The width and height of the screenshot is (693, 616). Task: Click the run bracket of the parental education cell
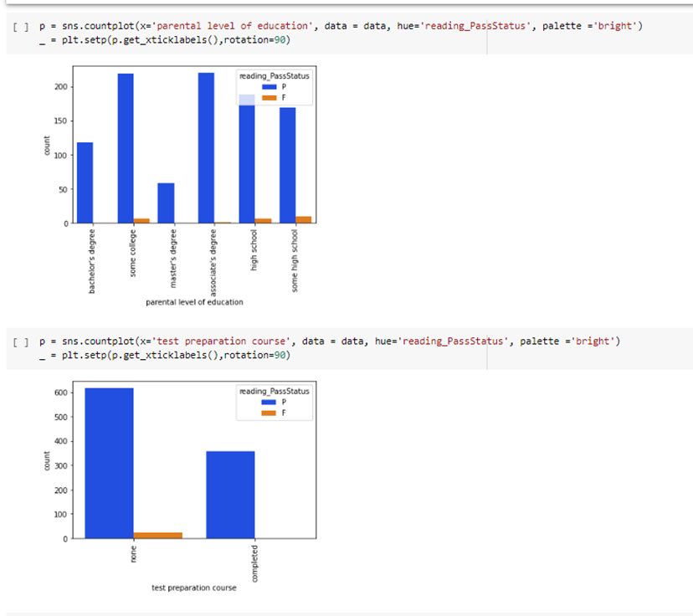[21, 28]
